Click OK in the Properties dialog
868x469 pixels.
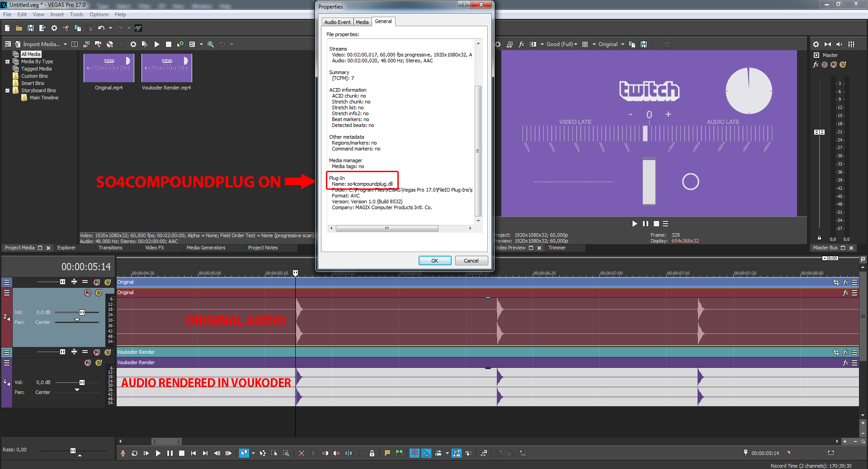[434, 261]
